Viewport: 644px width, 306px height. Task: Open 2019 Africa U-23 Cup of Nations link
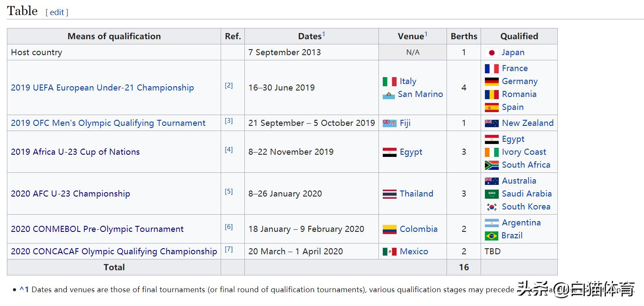click(x=75, y=152)
